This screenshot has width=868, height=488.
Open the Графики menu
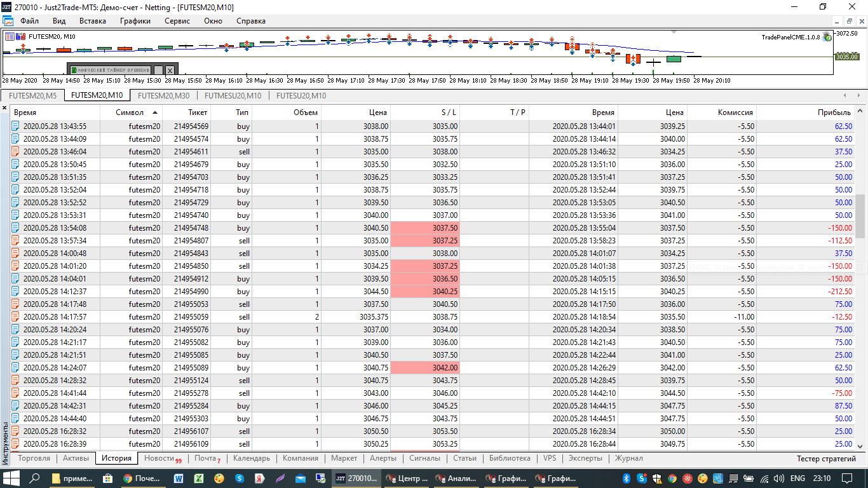click(x=135, y=21)
